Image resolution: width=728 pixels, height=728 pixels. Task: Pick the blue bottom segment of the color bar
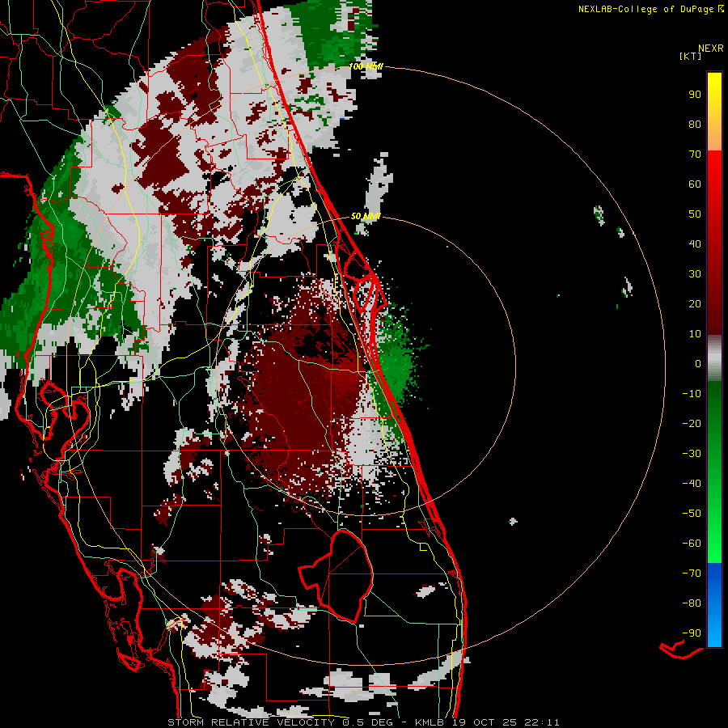click(x=714, y=605)
